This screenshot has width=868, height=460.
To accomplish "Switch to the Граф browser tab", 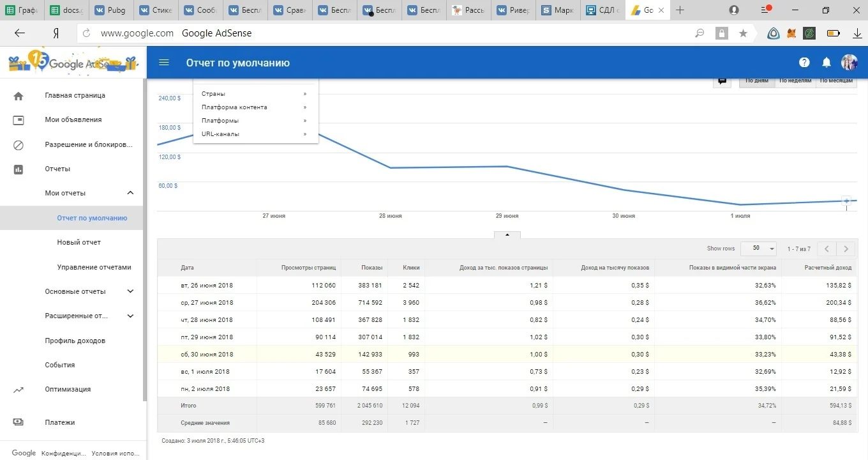I will click(22, 10).
